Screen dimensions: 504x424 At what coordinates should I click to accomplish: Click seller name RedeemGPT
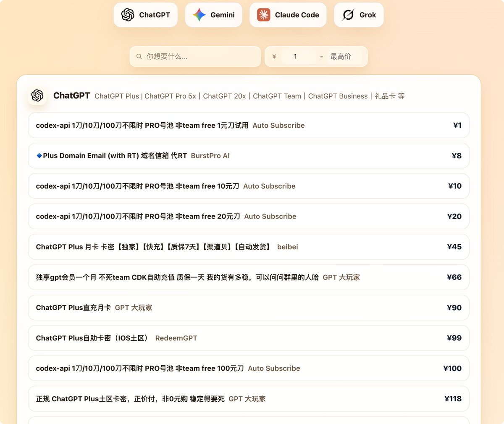tap(176, 338)
